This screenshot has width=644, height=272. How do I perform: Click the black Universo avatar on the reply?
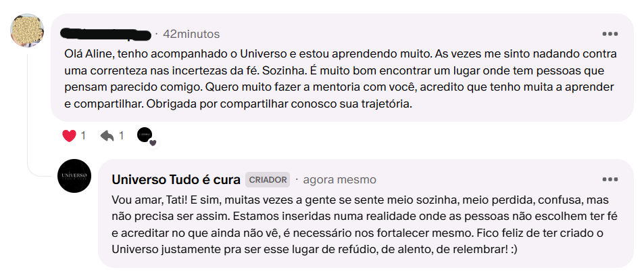[74, 176]
